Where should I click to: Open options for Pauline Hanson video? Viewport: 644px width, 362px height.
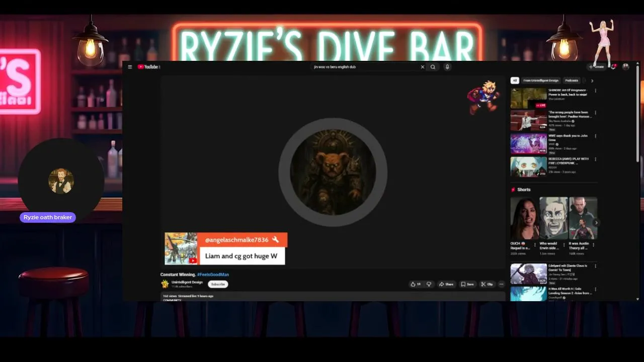click(x=596, y=113)
